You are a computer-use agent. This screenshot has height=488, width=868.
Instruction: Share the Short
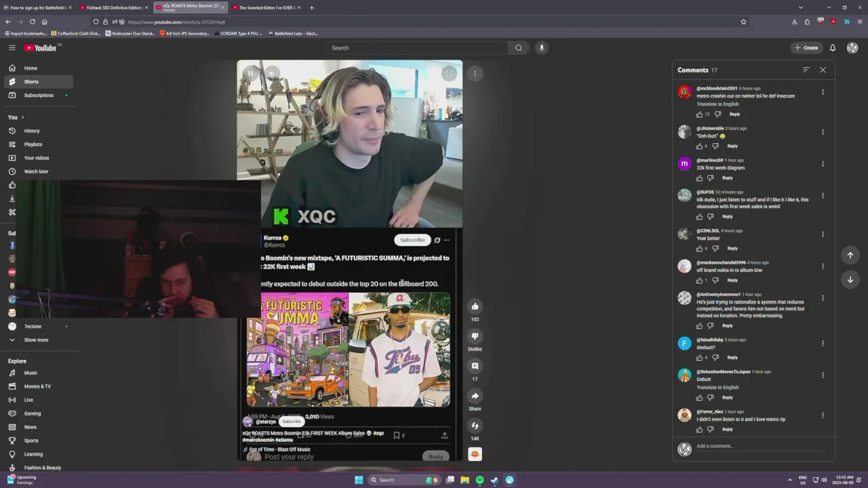pyautogui.click(x=475, y=396)
